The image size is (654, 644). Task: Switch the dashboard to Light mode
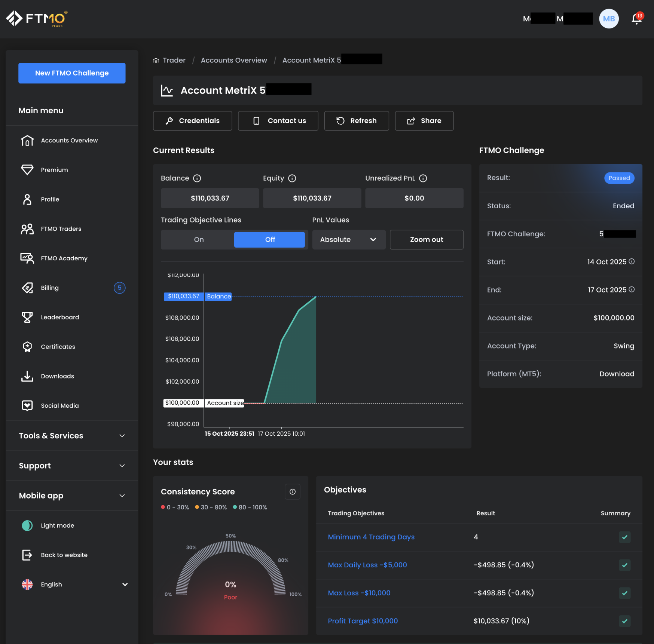(x=27, y=525)
